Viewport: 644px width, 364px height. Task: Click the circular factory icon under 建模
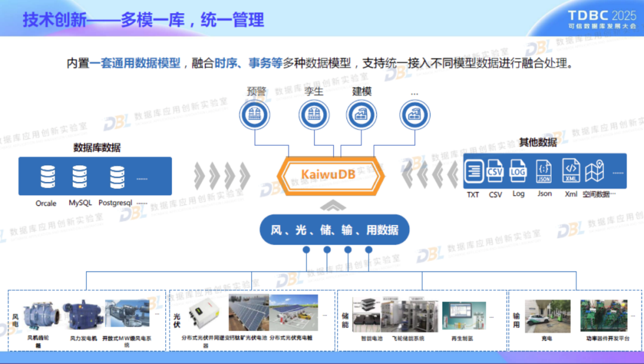361,115
